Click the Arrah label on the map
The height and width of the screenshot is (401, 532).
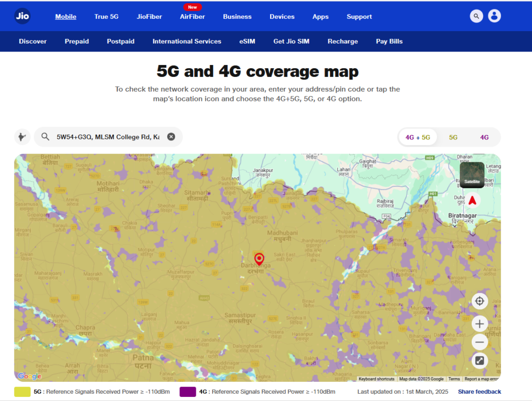pyautogui.click(x=72, y=368)
